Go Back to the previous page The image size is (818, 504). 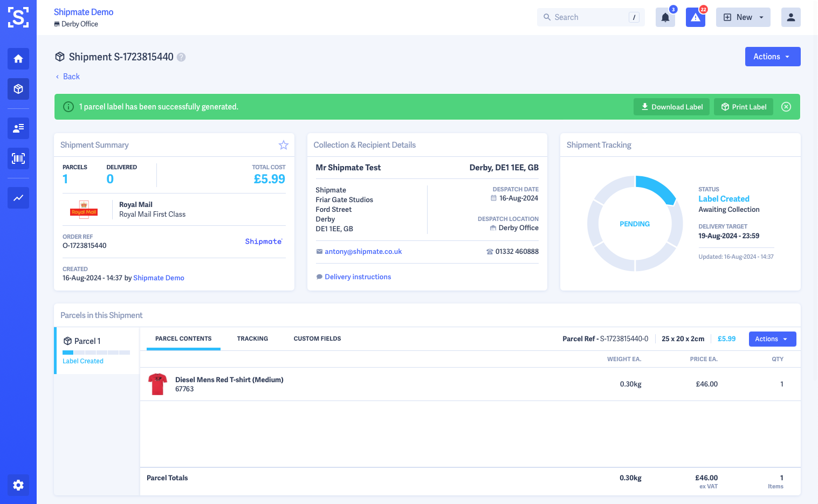point(67,77)
